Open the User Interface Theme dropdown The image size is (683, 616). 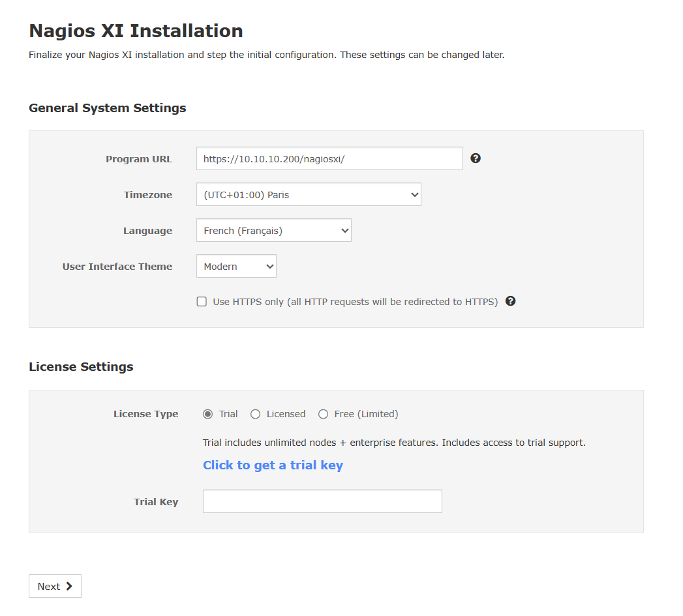click(x=236, y=266)
